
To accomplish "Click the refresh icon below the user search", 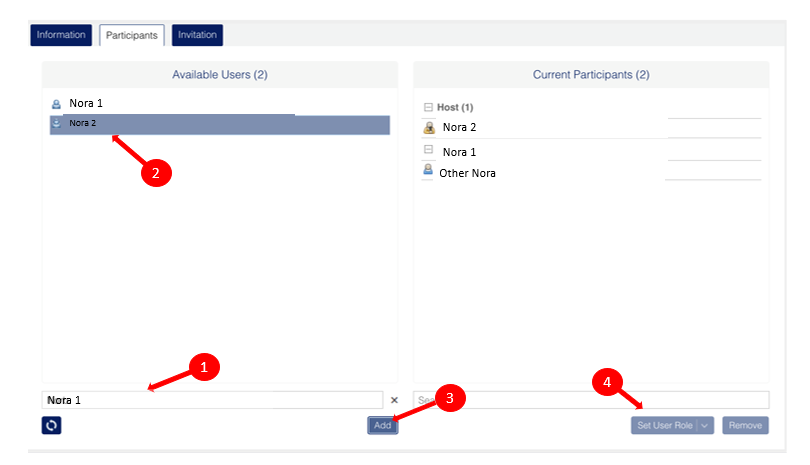I will 52,425.
